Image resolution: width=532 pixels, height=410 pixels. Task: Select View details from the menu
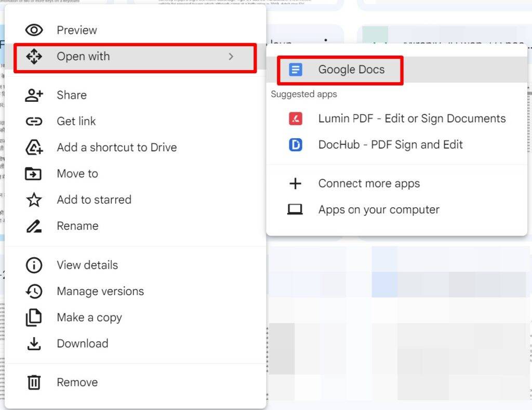(87, 265)
